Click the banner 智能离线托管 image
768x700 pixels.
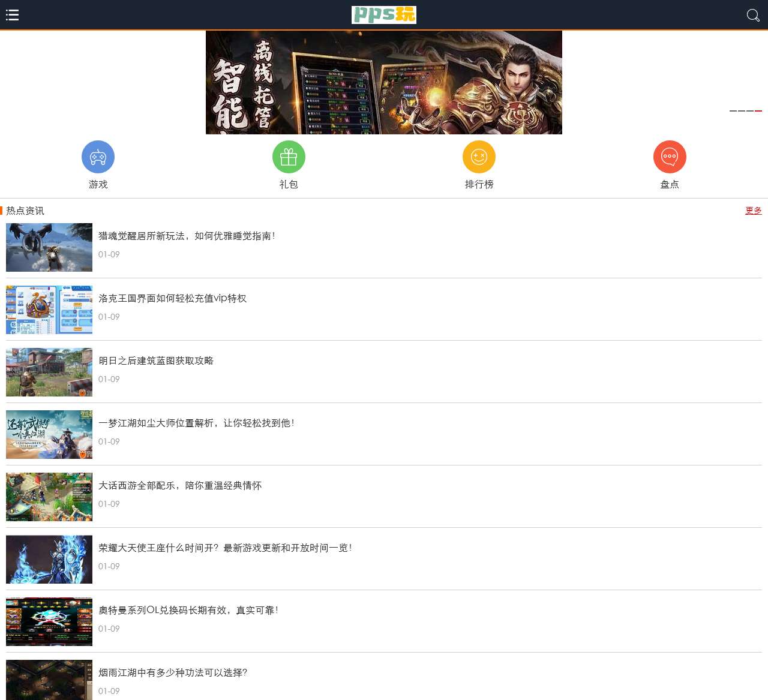click(x=384, y=82)
